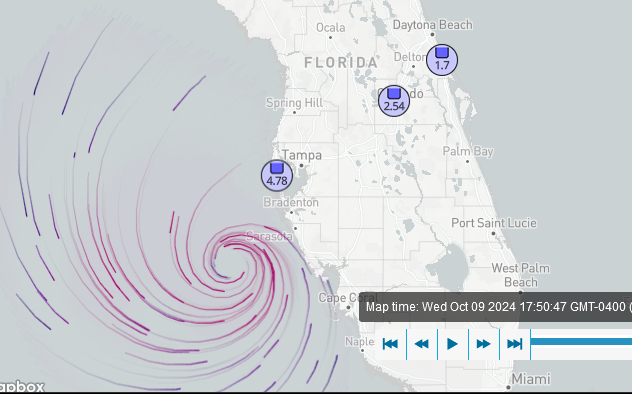Open the 2.54 gauge marker near Orlando
632x394 pixels.
[394, 101]
